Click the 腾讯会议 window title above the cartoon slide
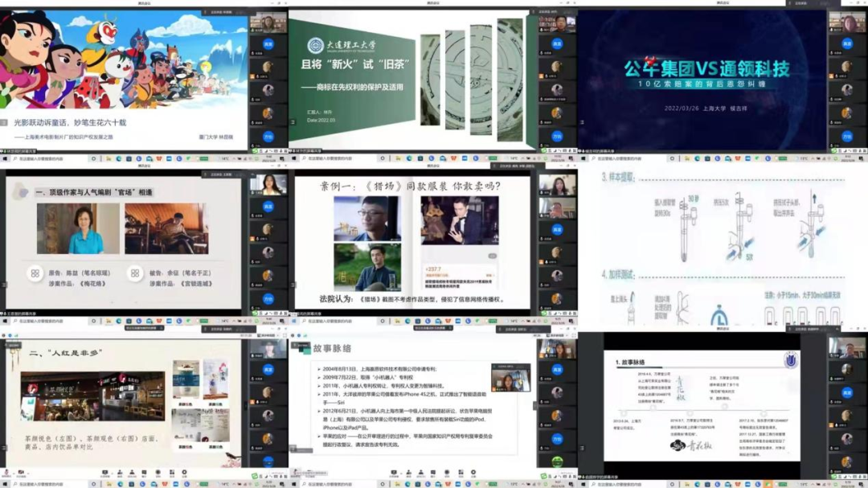 click(145, 3)
